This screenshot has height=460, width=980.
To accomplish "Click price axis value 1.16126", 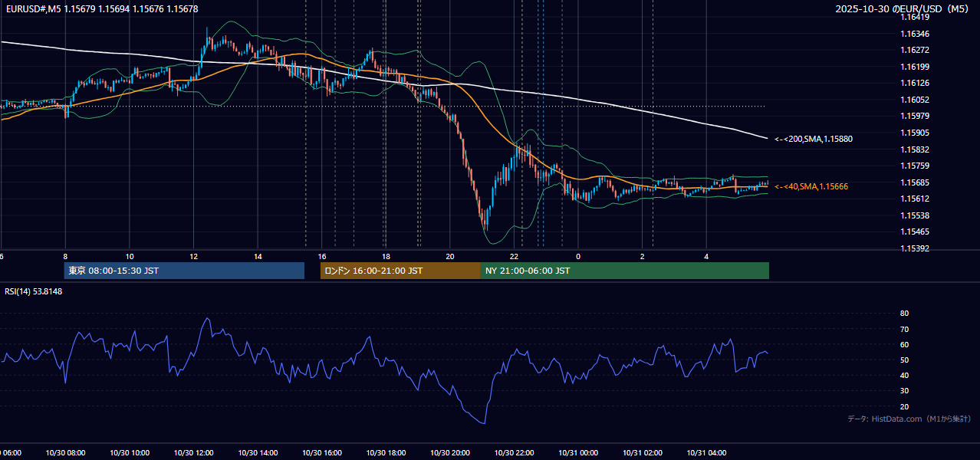I will tap(914, 83).
